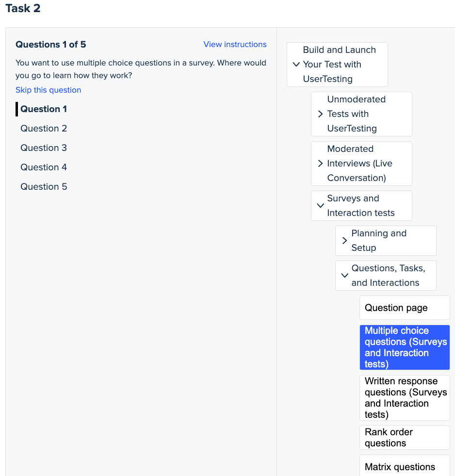
Task: Click Build and Launch Your Test label
Action: tap(340, 65)
